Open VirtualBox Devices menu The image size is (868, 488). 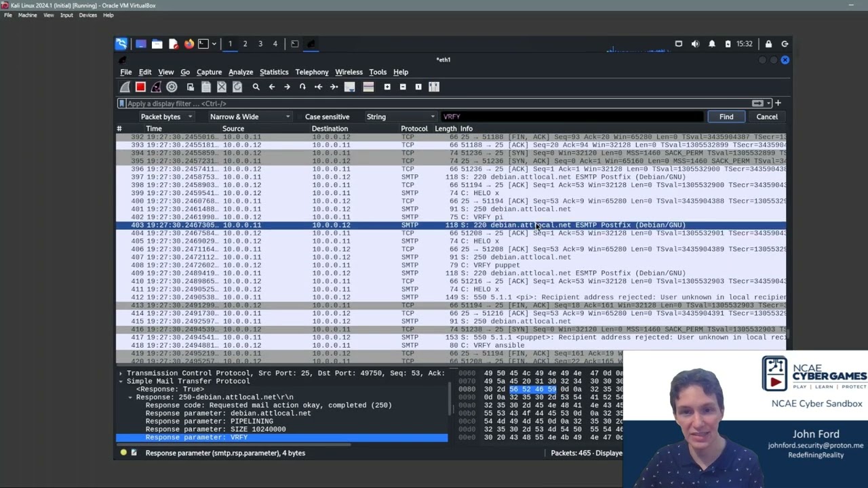(x=87, y=15)
